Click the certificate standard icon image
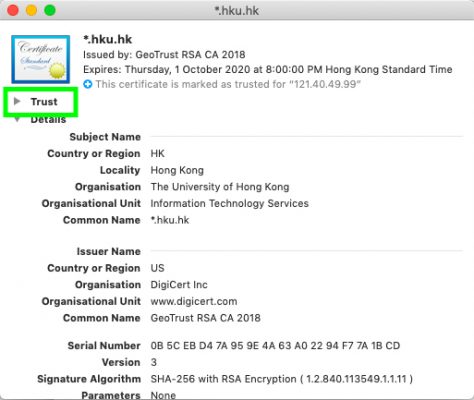The image size is (474, 400). 41,59
